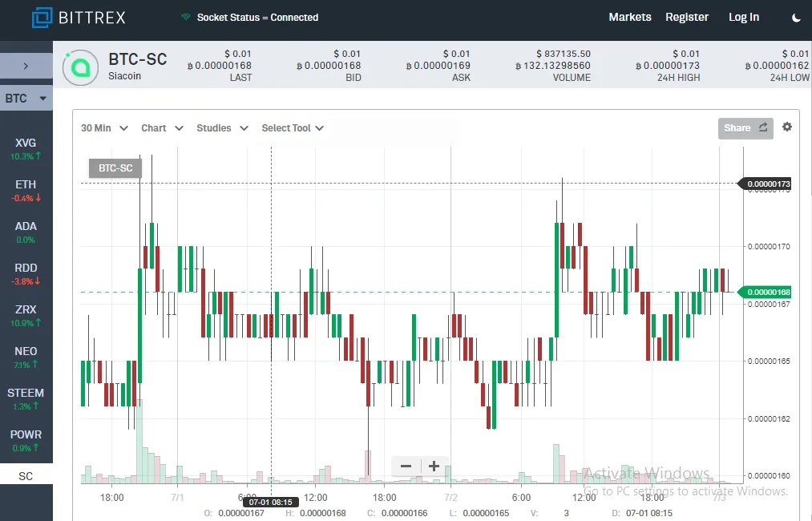Click the 0.00000162 y-axis label

769,419
